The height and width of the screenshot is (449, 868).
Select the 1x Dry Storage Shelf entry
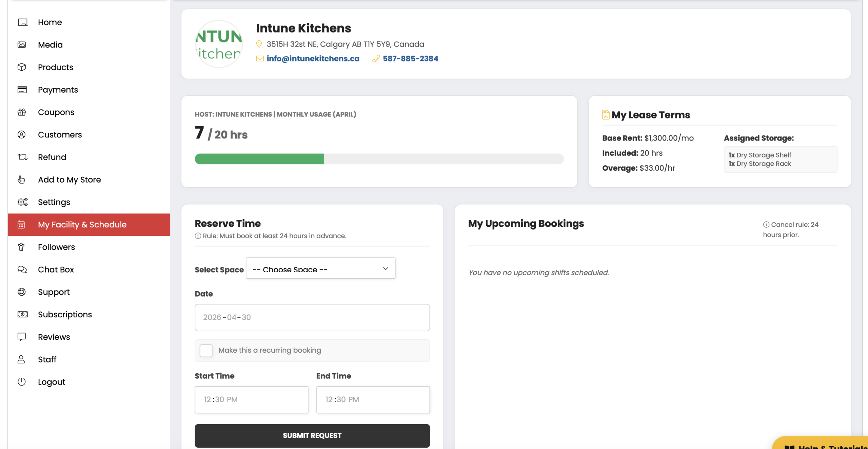[760, 155]
